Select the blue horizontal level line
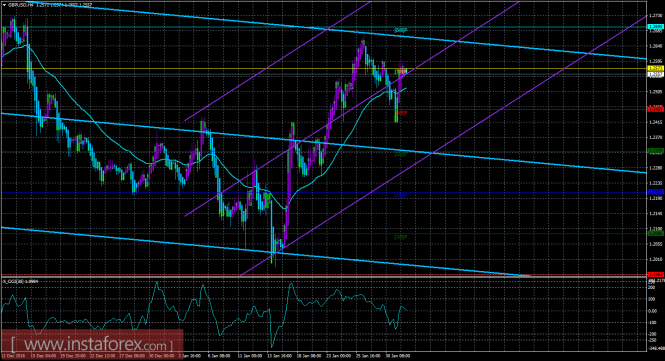 323,192
